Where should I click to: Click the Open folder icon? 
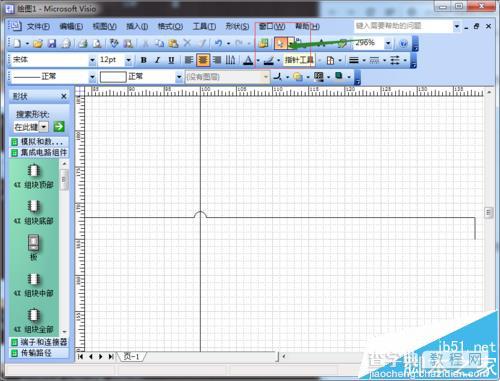[x=37, y=43]
